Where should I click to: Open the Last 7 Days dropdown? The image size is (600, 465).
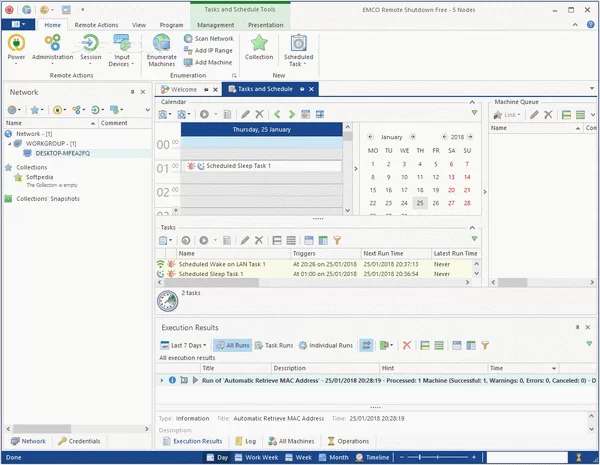point(185,345)
